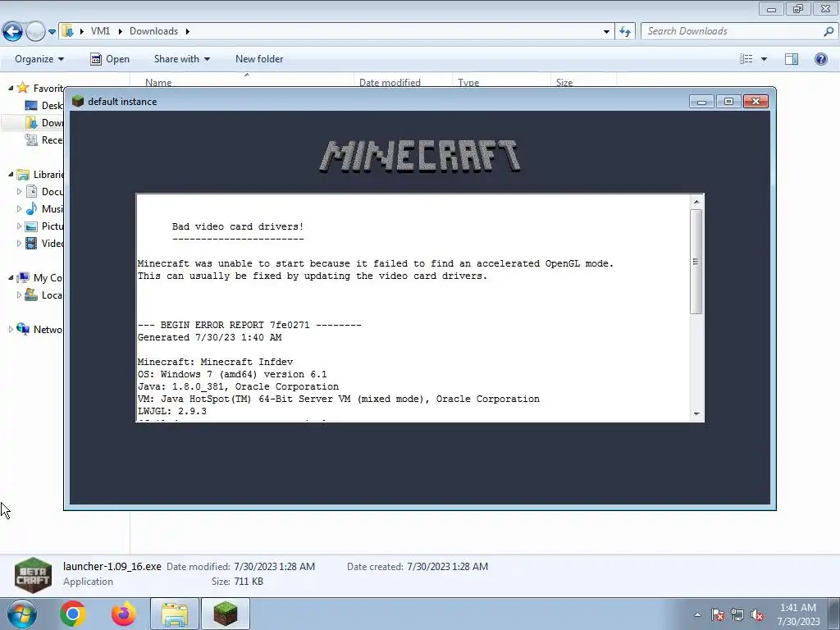
Task: Collapse the Libraries tree group
Action: [11, 174]
